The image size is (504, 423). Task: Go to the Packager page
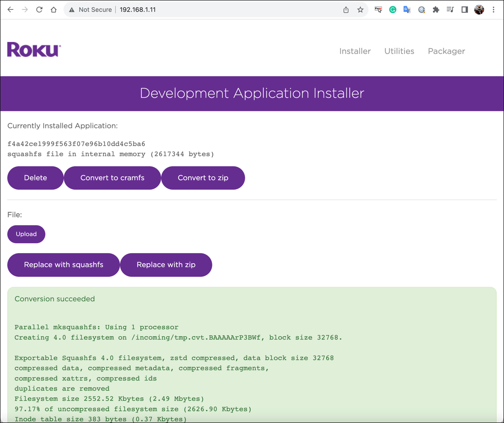click(446, 51)
